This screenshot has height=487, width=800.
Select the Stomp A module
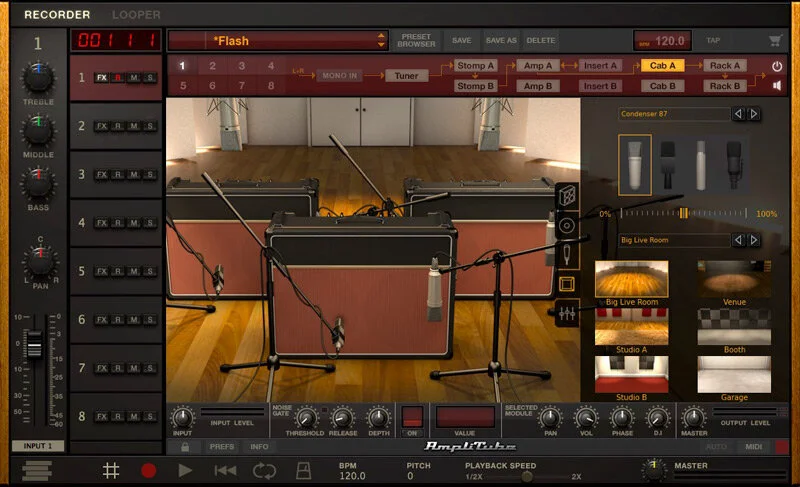coord(475,65)
